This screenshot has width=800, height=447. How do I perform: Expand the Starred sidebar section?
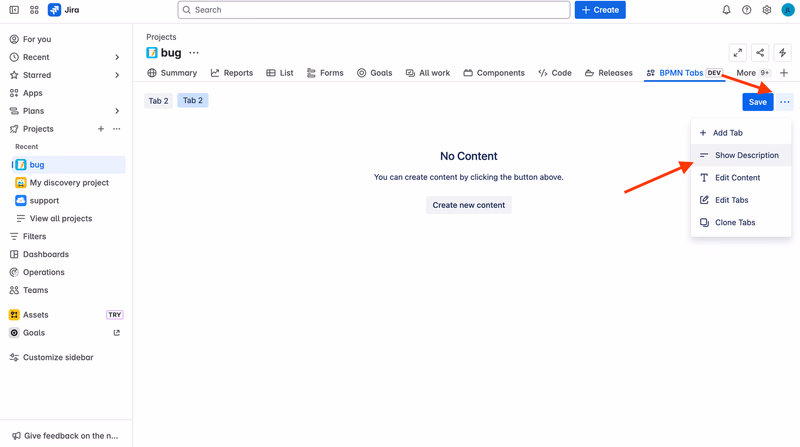[117, 75]
